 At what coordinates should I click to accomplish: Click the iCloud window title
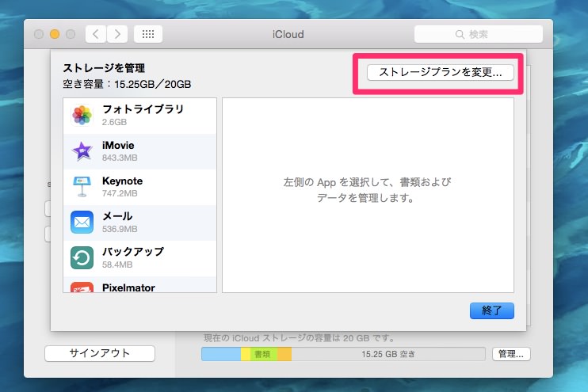coord(288,34)
